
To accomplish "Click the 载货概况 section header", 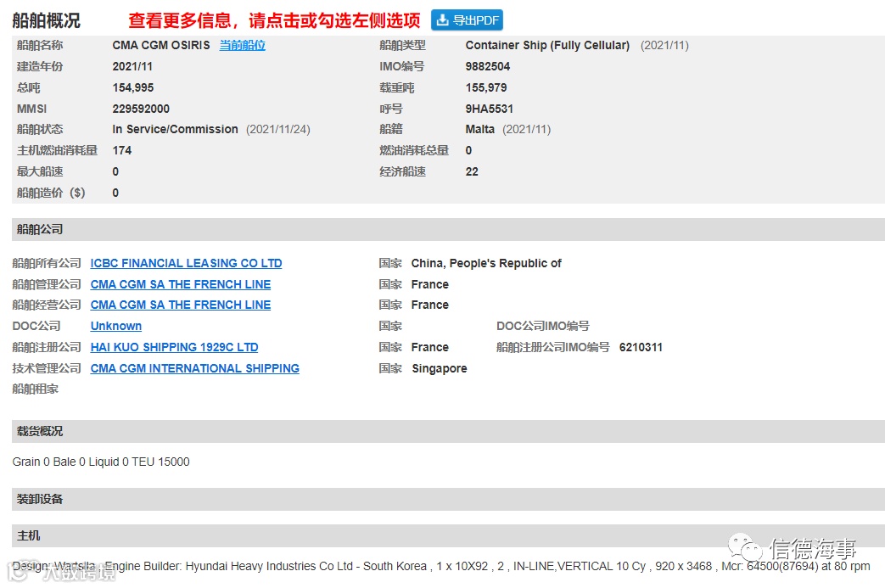I will pyautogui.click(x=448, y=431).
